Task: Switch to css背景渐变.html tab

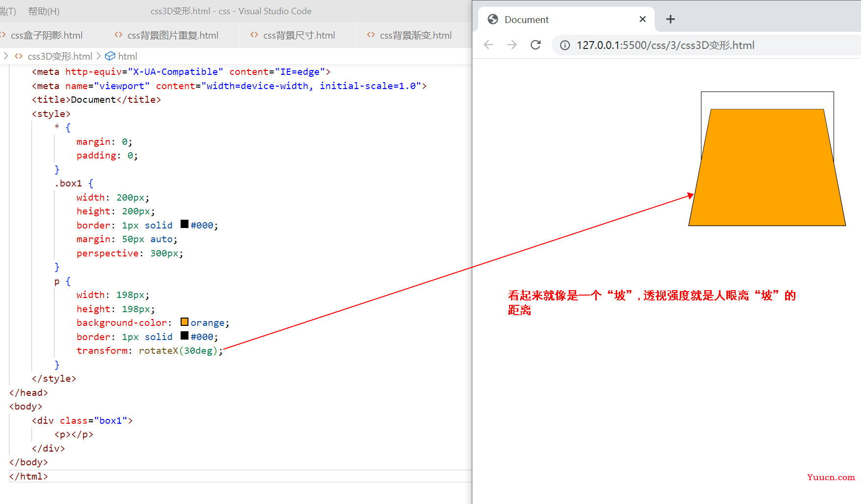Action: (415, 35)
